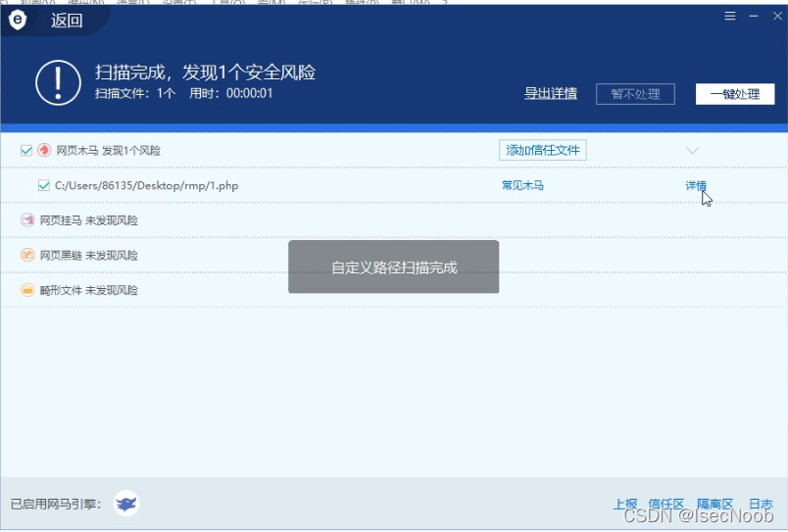Open the 导出详情 export link
Image resolution: width=788 pixels, height=532 pixels.
point(550,93)
